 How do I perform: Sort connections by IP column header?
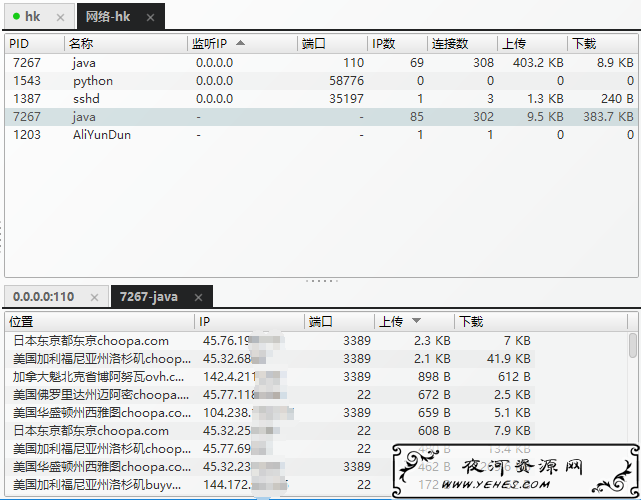(x=249, y=322)
